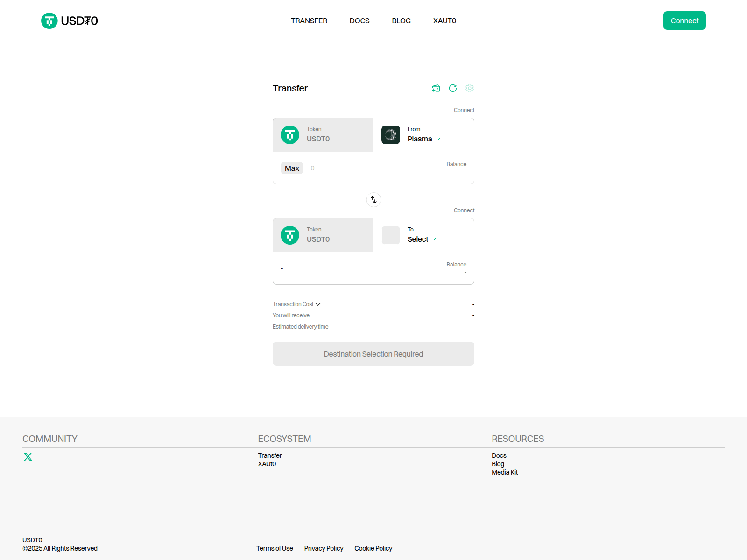Click the Plasma network icon

(x=391, y=135)
